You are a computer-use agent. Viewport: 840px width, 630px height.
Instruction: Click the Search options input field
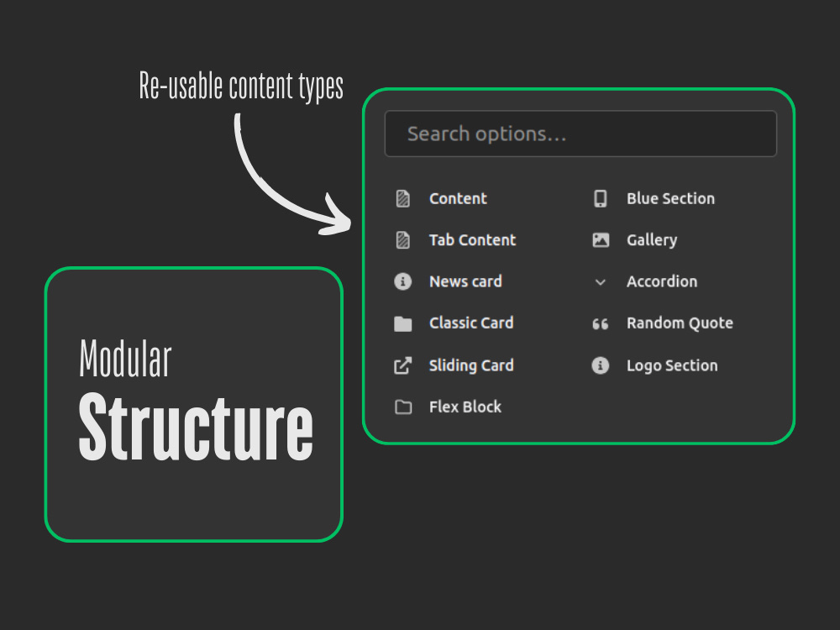(x=580, y=134)
